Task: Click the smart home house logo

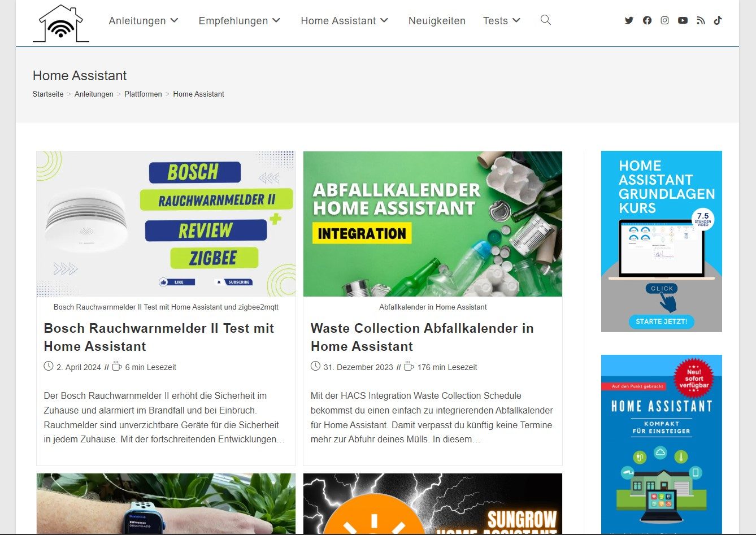Action: pyautogui.click(x=60, y=23)
